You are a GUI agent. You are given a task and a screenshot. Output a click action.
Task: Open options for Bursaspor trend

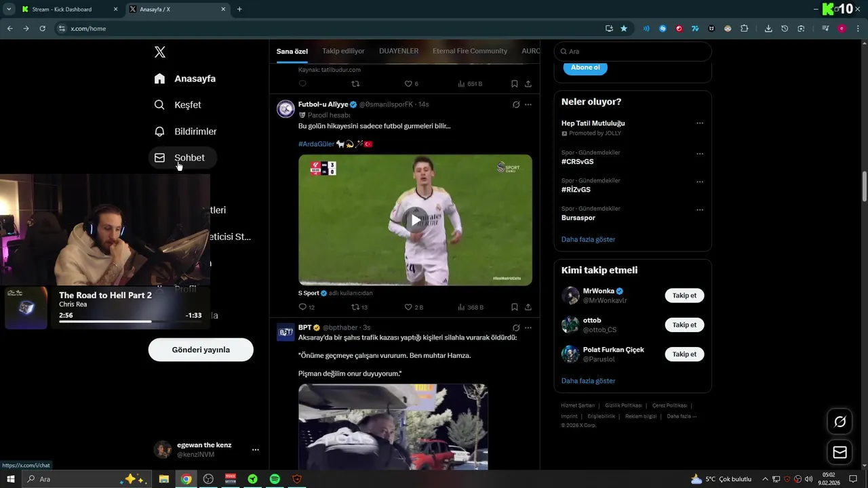pos(700,210)
